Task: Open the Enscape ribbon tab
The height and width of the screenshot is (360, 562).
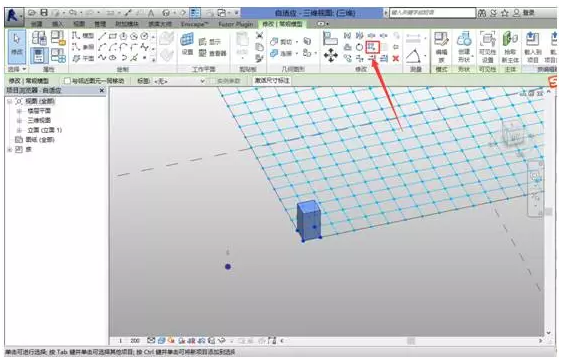Action: click(194, 24)
